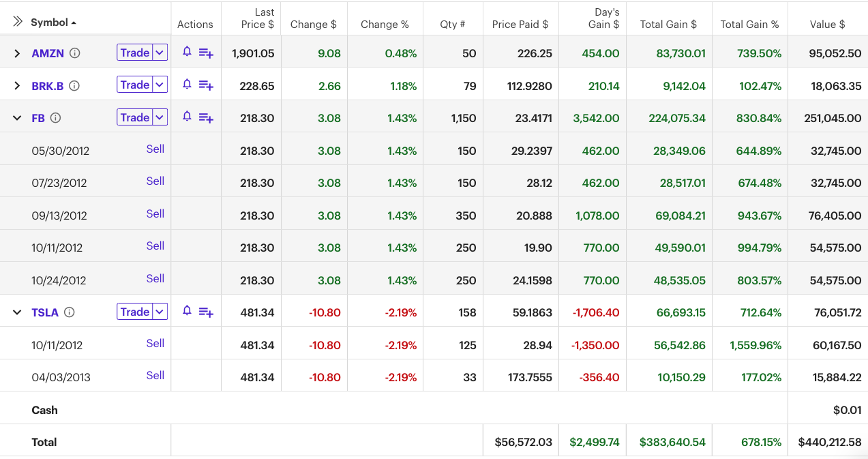Screen dimensions: 868x459
Task: Sell the TSLA 04/03/2013 lot
Action: [x=155, y=375]
